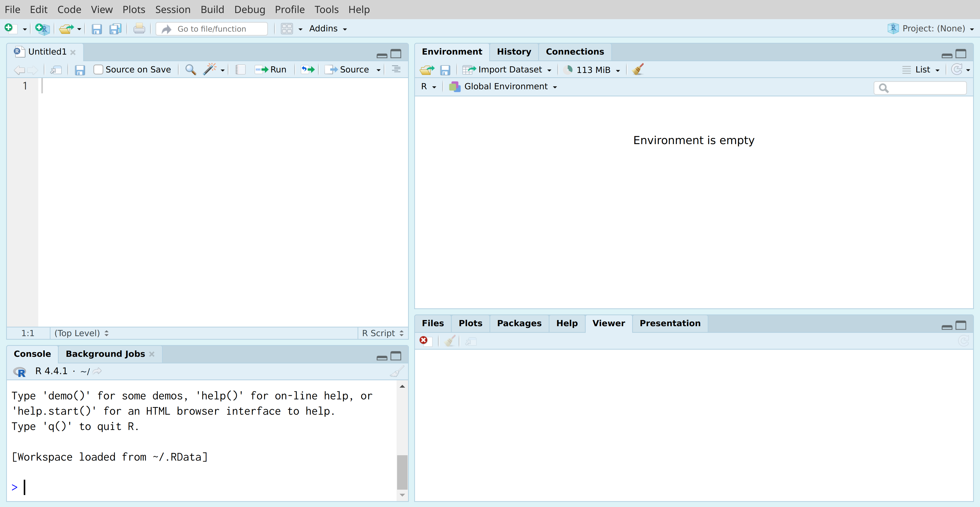This screenshot has width=980, height=507.
Task: Clear objects broom in Environment pane
Action: [638, 70]
